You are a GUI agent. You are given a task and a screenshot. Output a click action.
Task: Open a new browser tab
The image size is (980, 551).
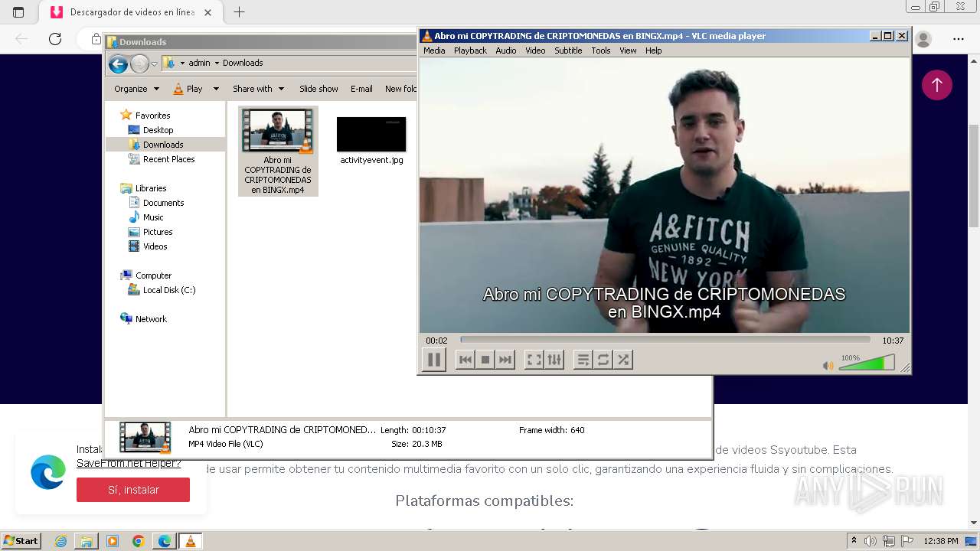point(239,12)
